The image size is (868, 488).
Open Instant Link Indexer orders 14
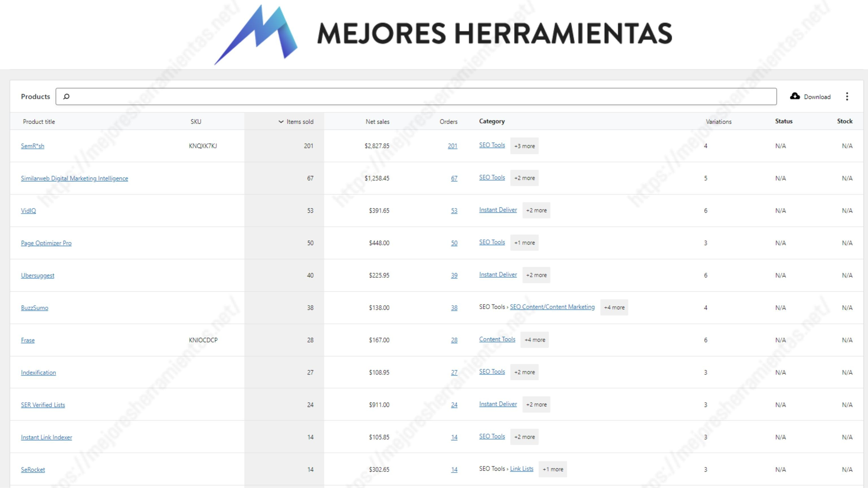(454, 437)
